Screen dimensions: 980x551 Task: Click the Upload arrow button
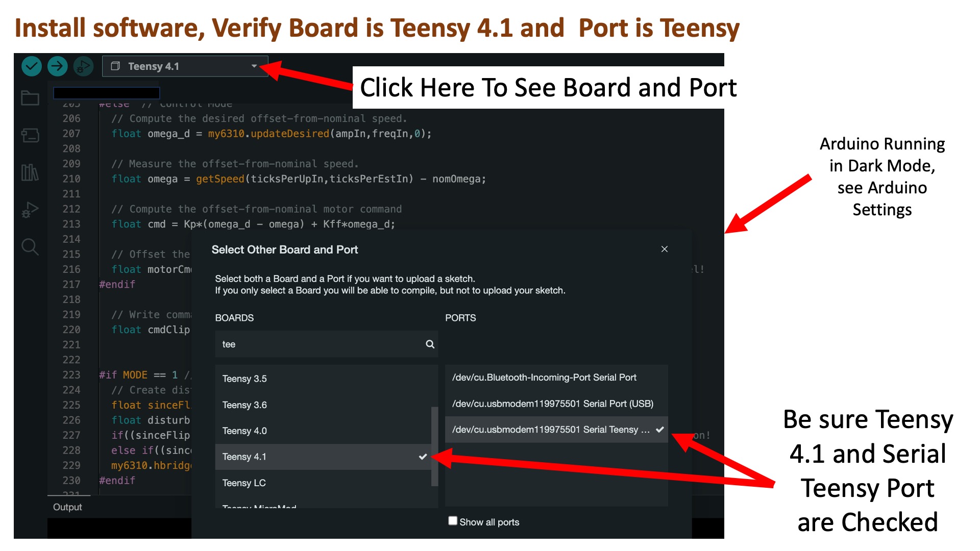pyautogui.click(x=57, y=66)
